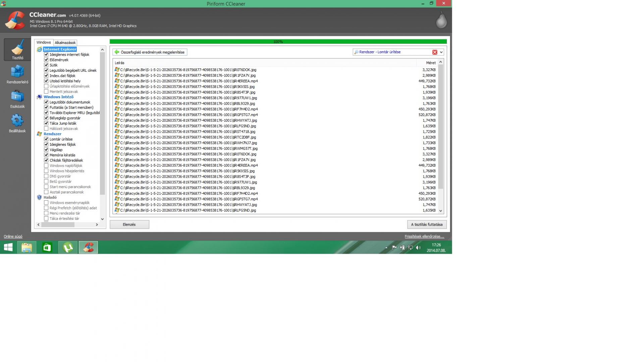644x362 pixels.
Task: Sort by the Méret column header
Action: tap(427, 63)
